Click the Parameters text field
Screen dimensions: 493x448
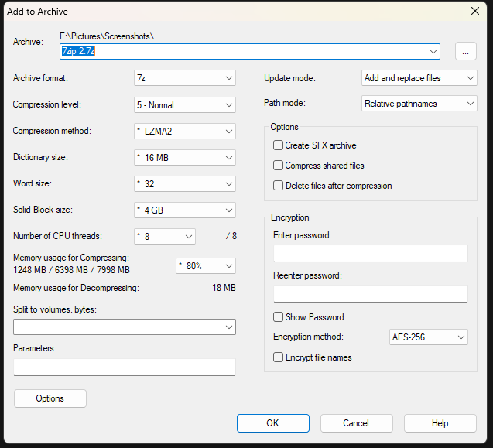(124, 368)
